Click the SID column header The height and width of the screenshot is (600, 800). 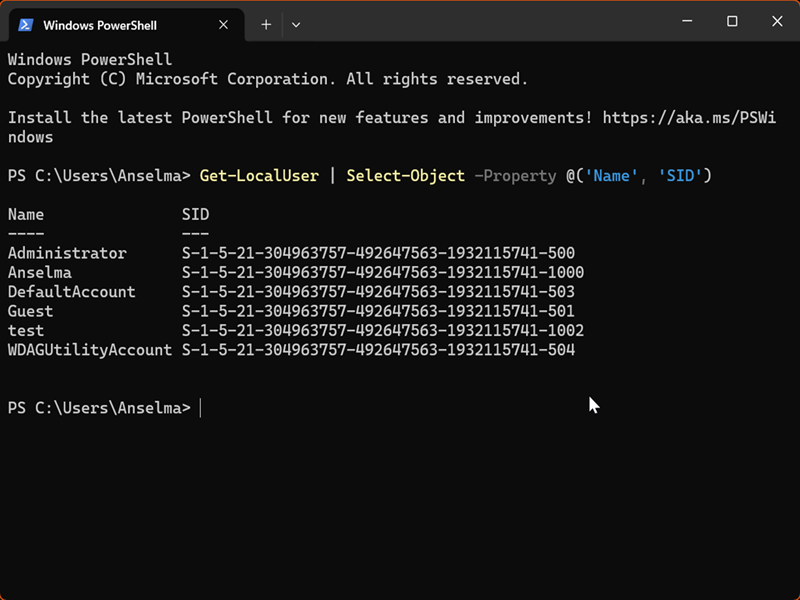[x=195, y=215]
